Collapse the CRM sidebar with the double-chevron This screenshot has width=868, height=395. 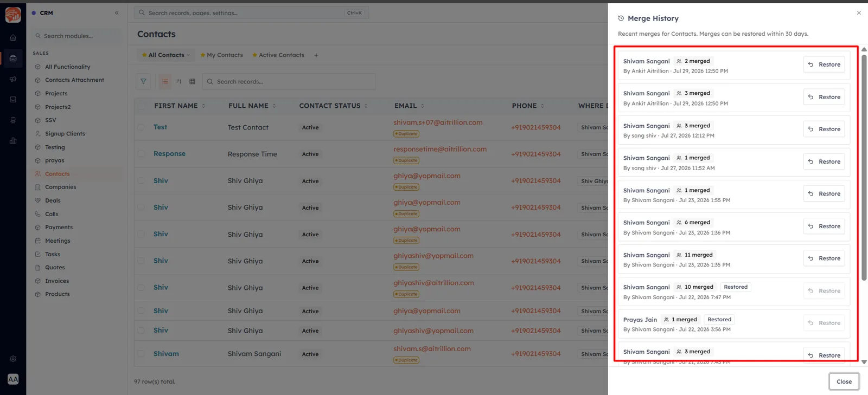tap(117, 13)
